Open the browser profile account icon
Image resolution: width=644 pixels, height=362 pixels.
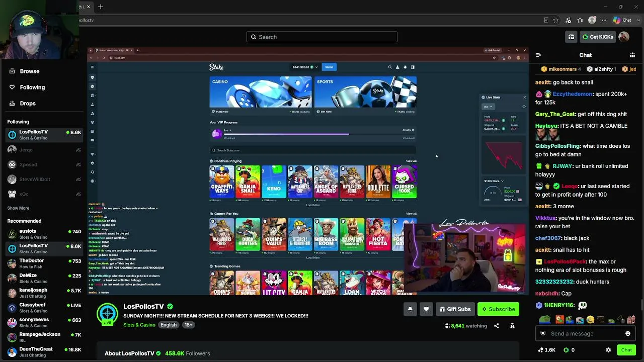coord(592,20)
